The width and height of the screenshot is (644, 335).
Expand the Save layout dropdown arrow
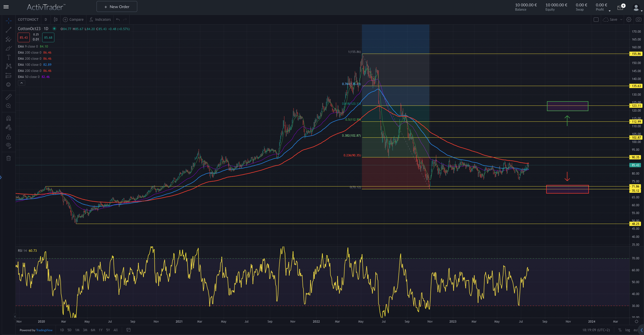pos(621,19)
